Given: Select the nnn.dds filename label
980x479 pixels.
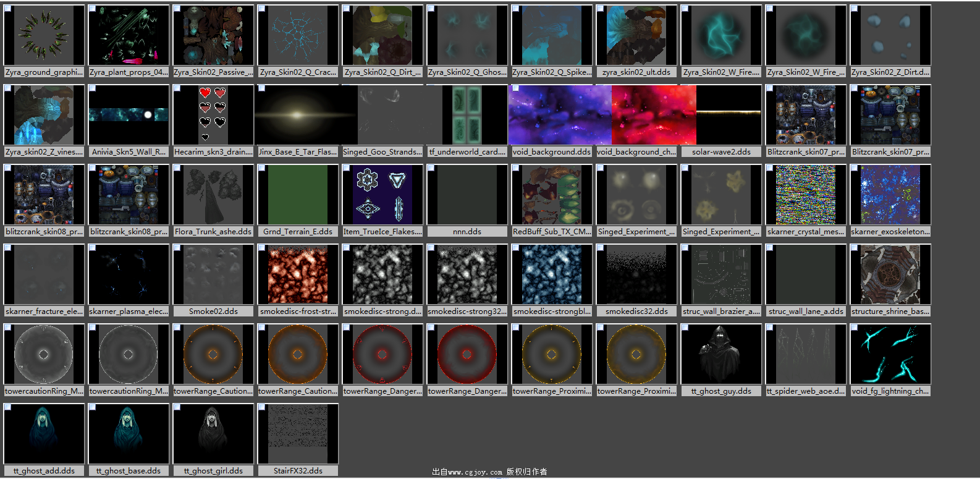Looking at the screenshot, I should click(467, 232).
